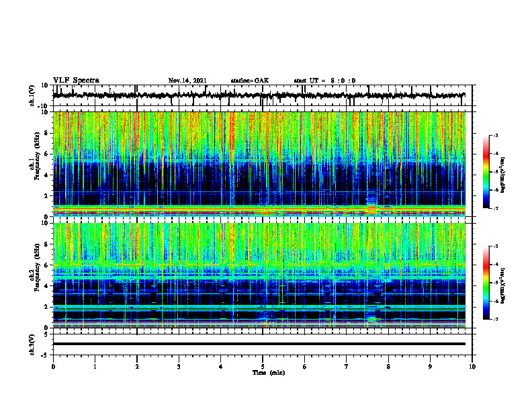Click the "ch.1(V)" waveform axis label

pyautogui.click(x=32, y=95)
